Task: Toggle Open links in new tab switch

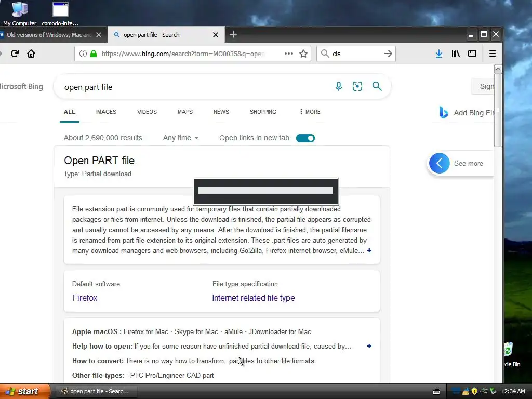Action: coord(305,138)
